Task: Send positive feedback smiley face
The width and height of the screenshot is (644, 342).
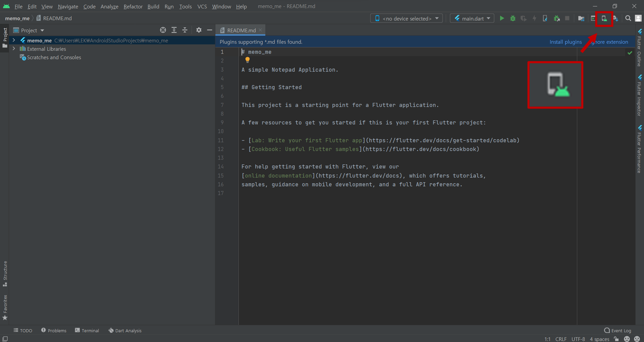Action: pos(627,339)
